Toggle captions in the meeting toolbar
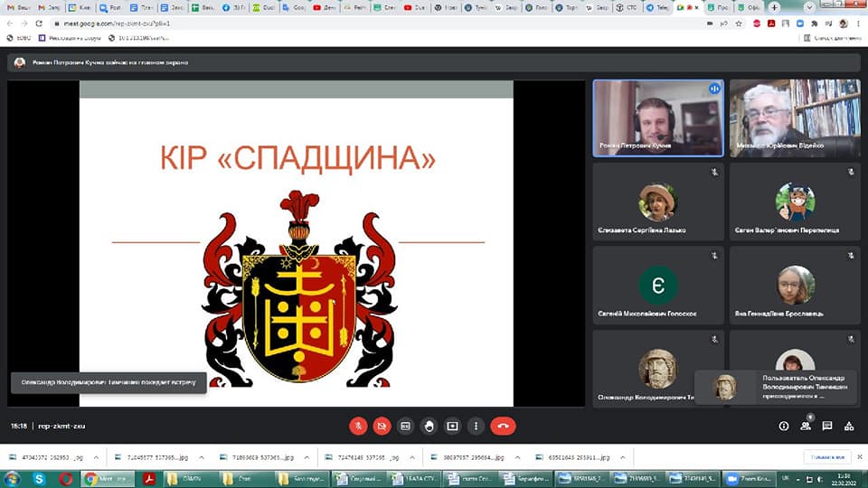 [x=405, y=426]
